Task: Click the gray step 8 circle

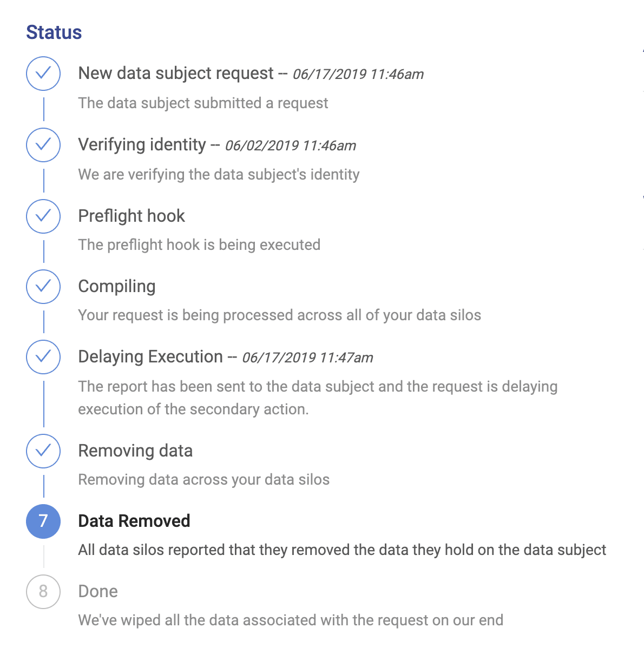Action: pyautogui.click(x=43, y=591)
